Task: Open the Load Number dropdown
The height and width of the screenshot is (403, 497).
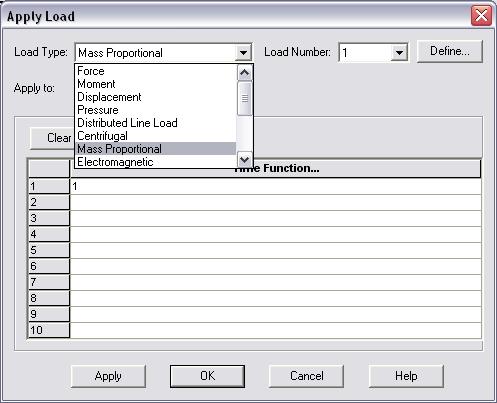Action: tap(399, 53)
